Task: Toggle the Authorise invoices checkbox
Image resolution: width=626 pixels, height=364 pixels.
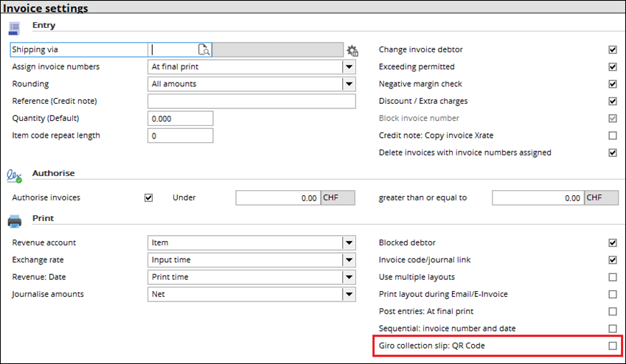Action: coord(149,197)
